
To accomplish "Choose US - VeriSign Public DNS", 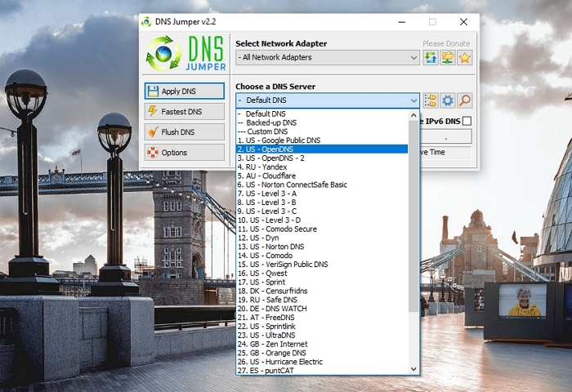I will coord(322,265).
